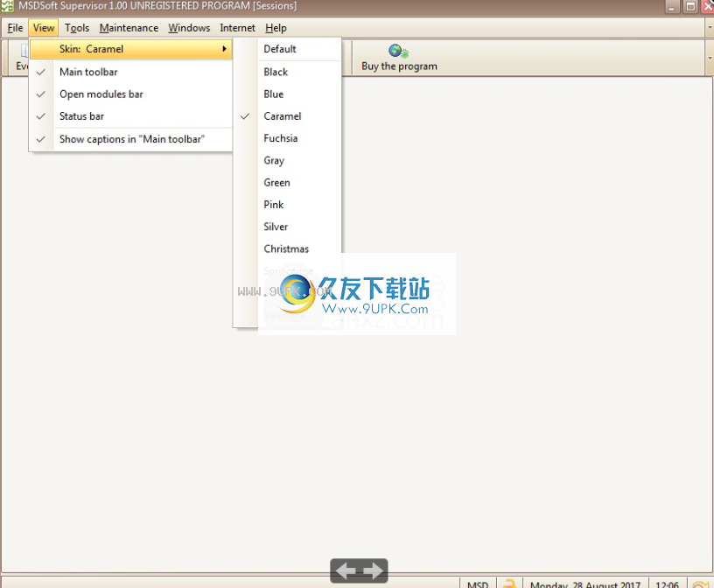This screenshot has width=714, height=588.
Task: Close the open View menu
Action: pos(44,28)
